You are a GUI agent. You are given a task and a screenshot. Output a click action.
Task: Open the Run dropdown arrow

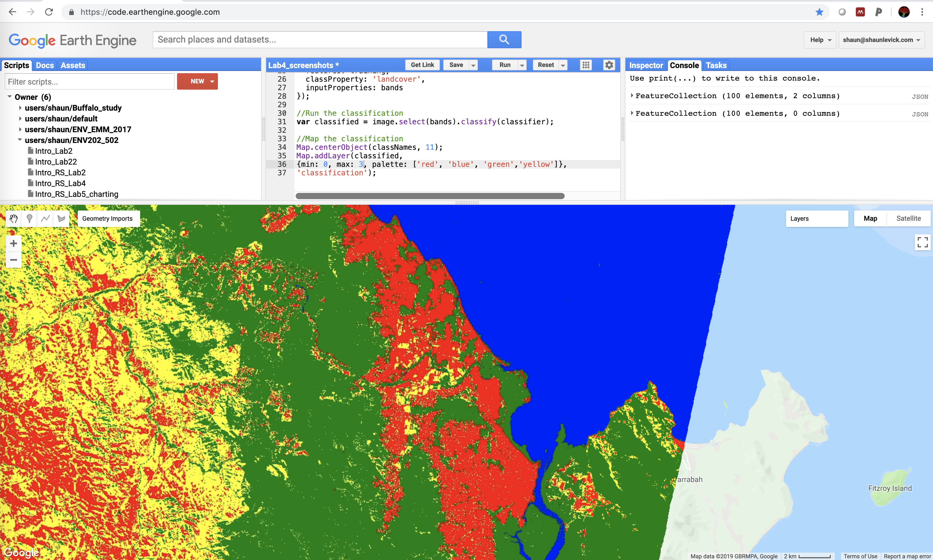(522, 65)
